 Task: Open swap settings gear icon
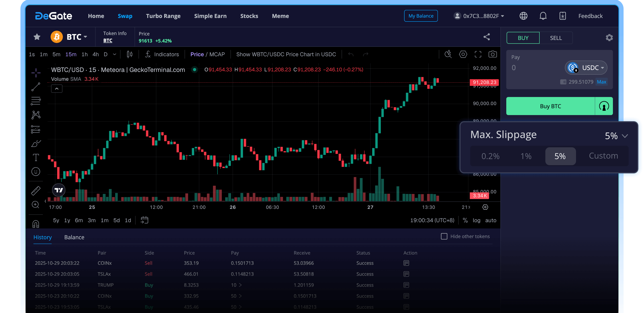609,38
